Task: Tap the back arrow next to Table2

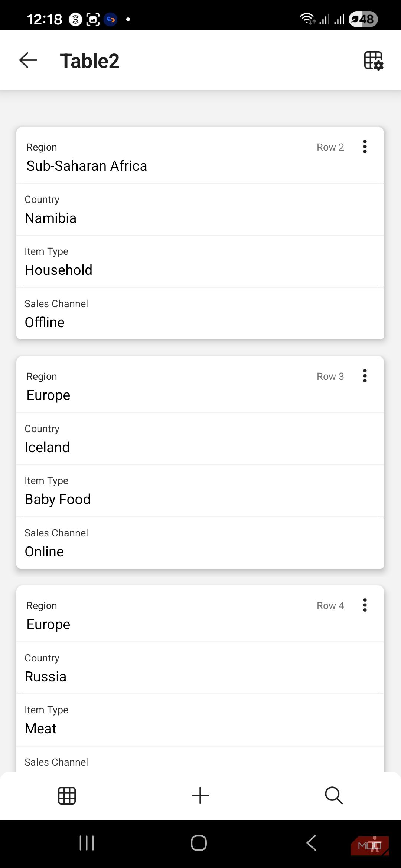Action: pos(28,60)
